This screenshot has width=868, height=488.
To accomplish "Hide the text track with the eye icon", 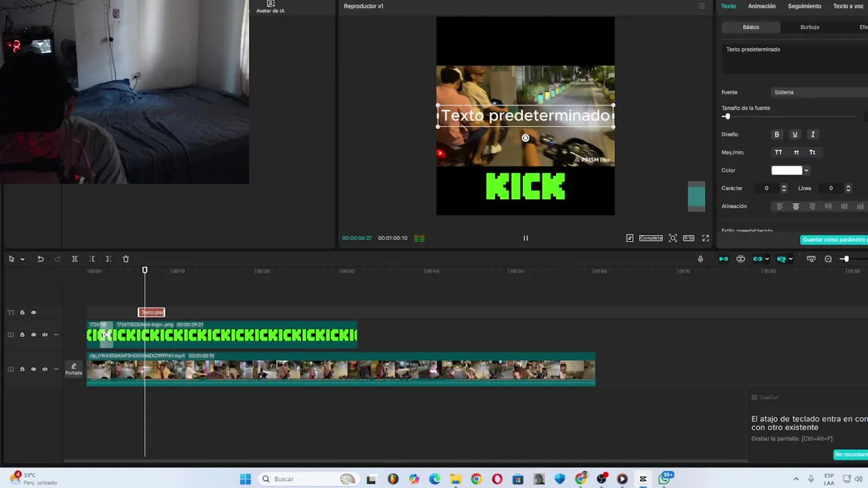I will tap(33, 312).
